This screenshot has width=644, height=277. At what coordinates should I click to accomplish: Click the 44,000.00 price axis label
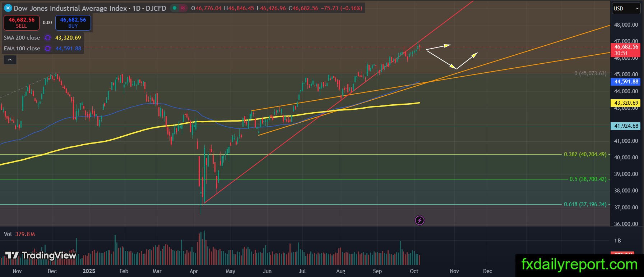[626, 91]
